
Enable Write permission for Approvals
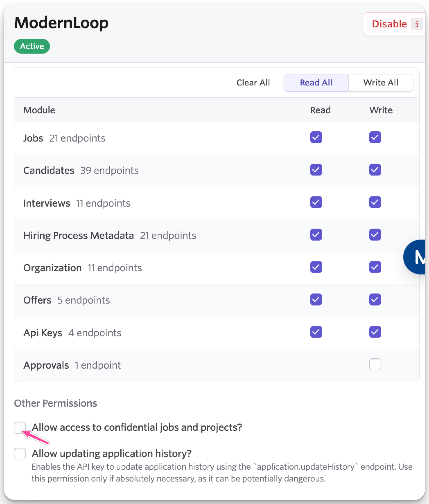coord(375,364)
